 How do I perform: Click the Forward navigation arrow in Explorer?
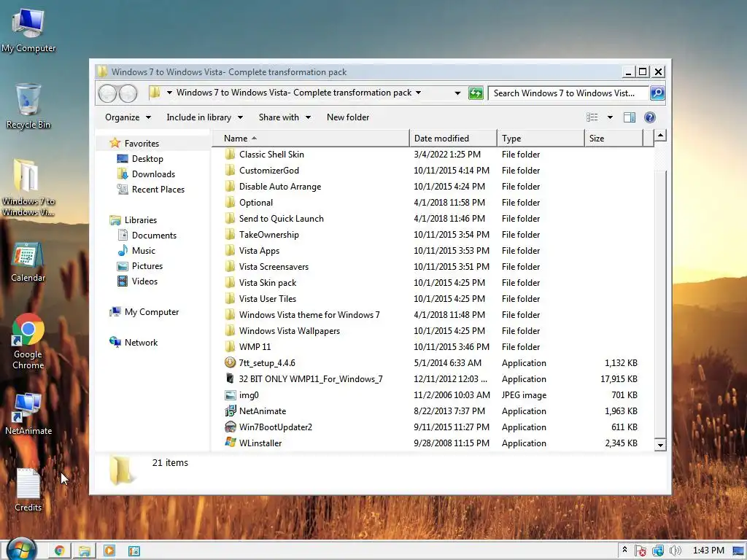(128, 93)
